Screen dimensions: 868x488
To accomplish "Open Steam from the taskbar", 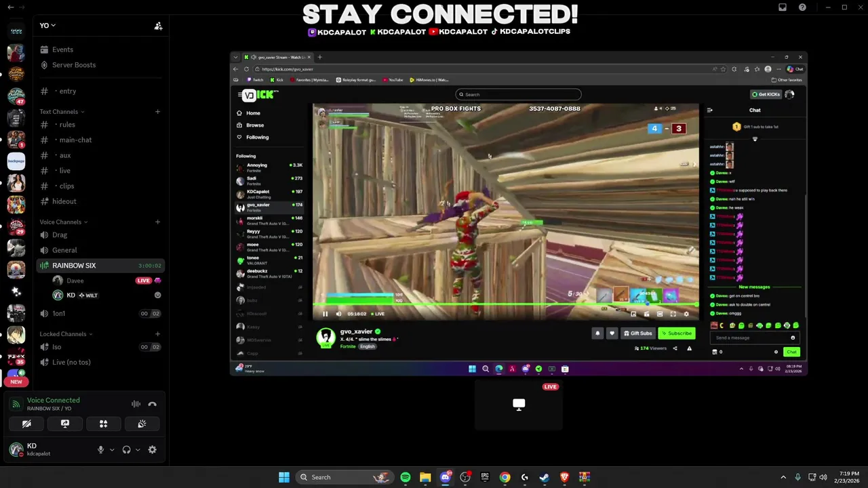I will point(545,477).
